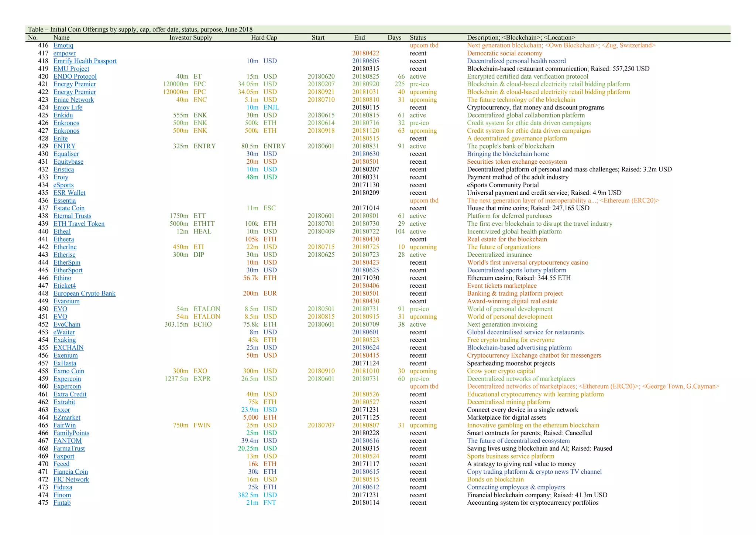Open the Emotiq link
This screenshot has height=535, width=756.
(63, 45)
